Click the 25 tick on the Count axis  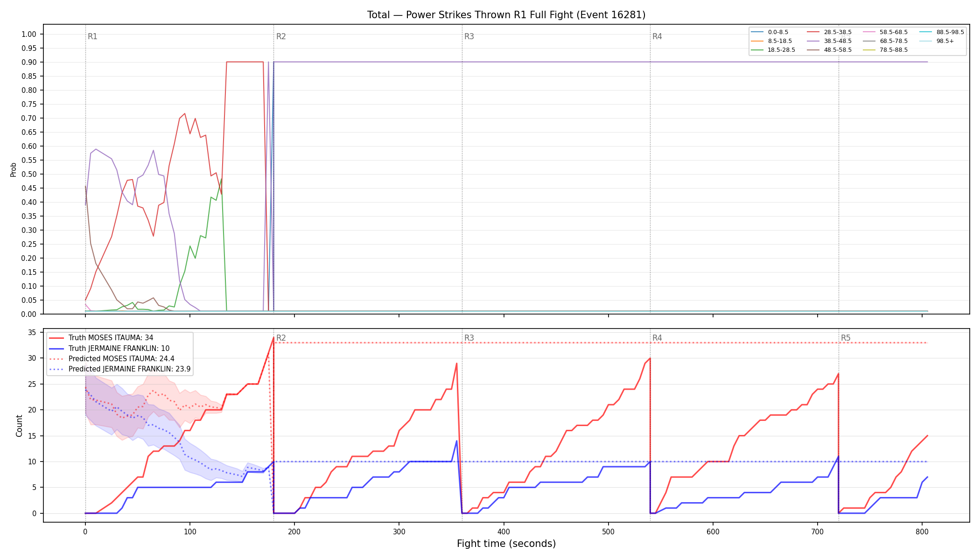32,385
